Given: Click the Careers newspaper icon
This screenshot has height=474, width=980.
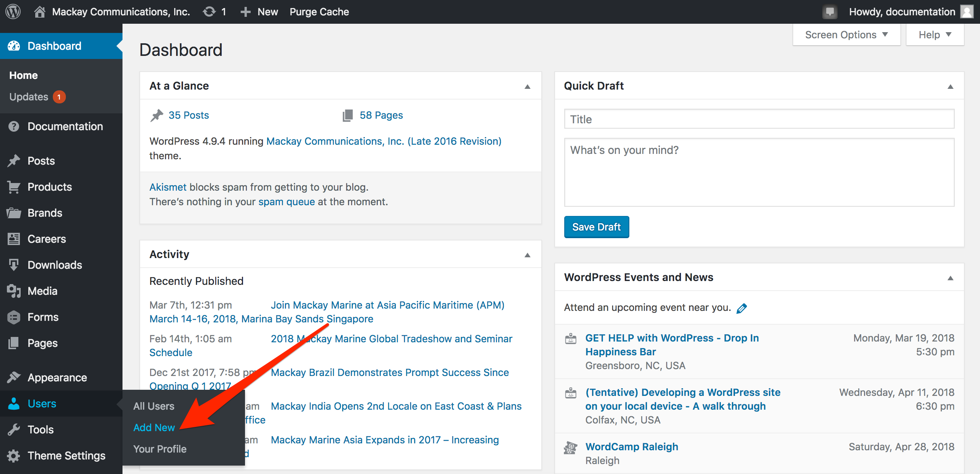Looking at the screenshot, I should tap(14, 239).
